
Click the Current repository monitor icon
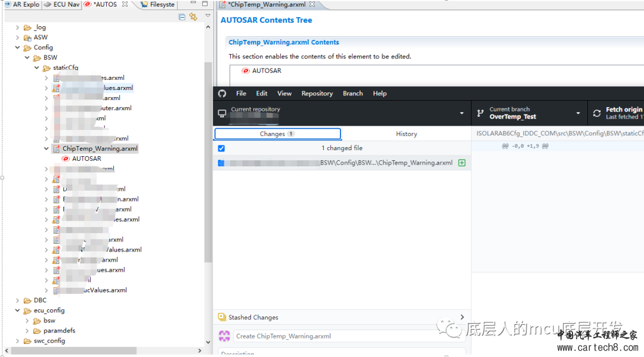(x=222, y=113)
